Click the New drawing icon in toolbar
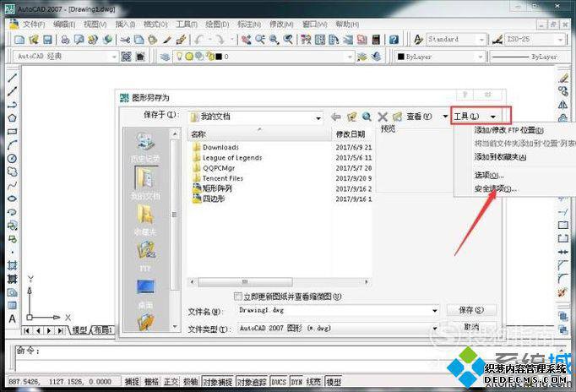 click(19, 40)
